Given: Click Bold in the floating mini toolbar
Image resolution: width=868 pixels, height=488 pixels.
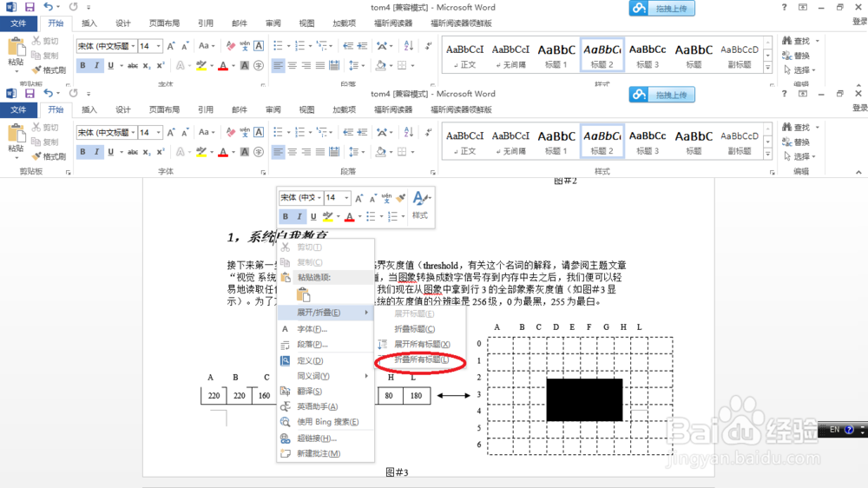Looking at the screenshot, I should 286,216.
